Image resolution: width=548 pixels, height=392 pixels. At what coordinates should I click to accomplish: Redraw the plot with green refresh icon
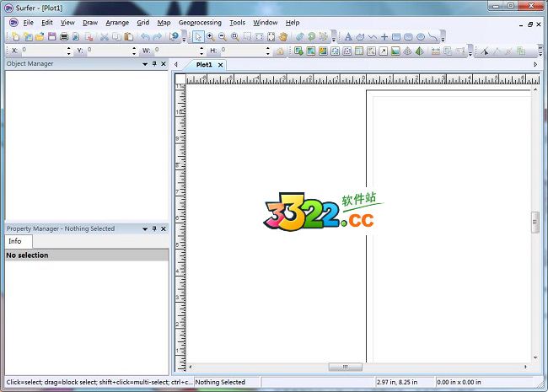311,36
